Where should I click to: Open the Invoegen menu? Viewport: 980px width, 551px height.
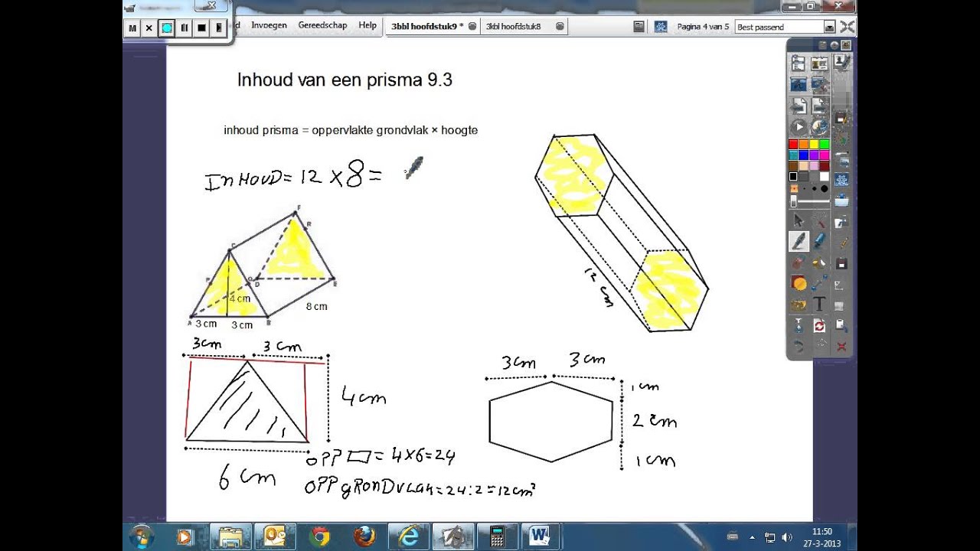point(269,25)
